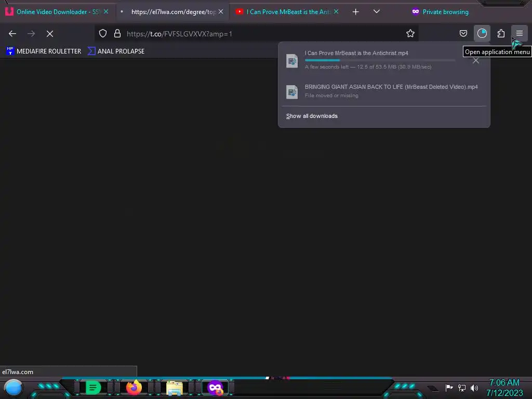The width and height of the screenshot is (532, 399).
Task: Open File Explorer from taskbar
Action: coord(175,388)
